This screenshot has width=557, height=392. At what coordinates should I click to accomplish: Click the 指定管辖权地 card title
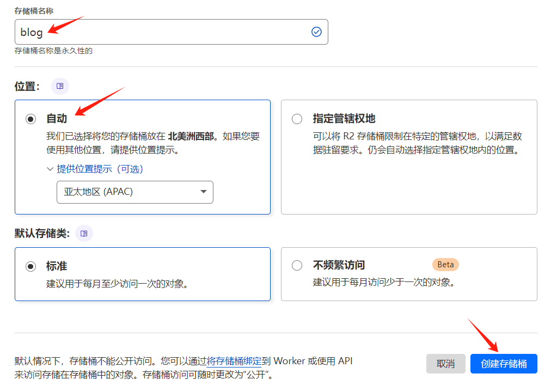tap(344, 119)
